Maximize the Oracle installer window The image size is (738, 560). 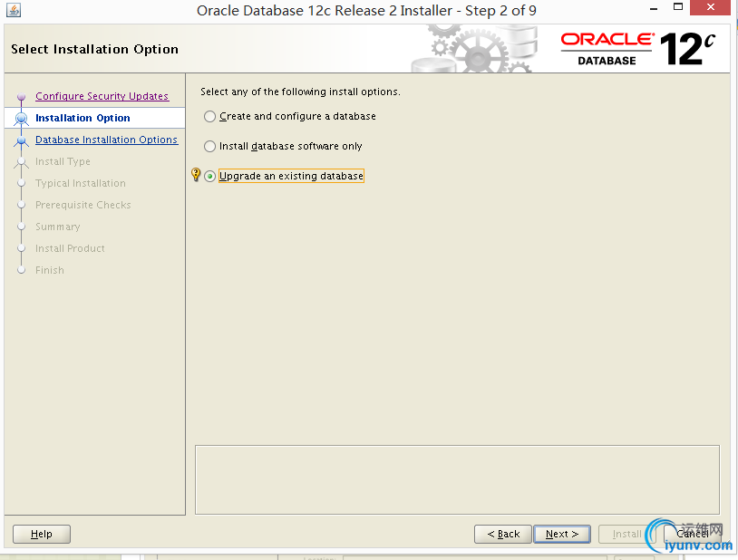(678, 7)
